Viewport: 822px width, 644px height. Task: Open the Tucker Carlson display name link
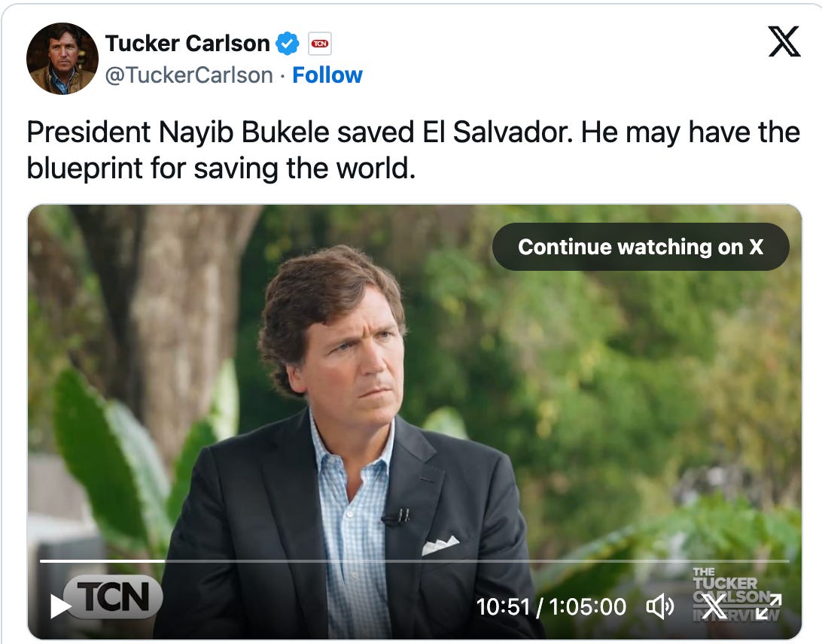(187, 44)
